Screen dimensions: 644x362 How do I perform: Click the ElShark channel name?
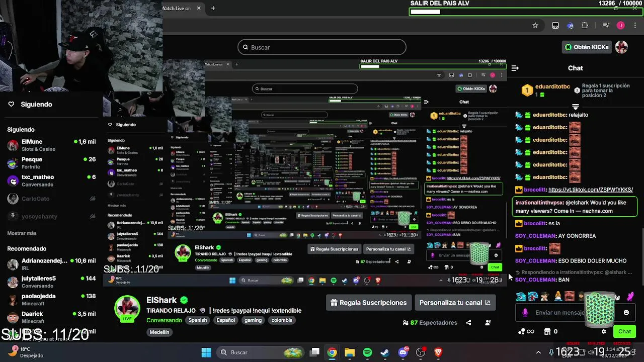click(162, 300)
